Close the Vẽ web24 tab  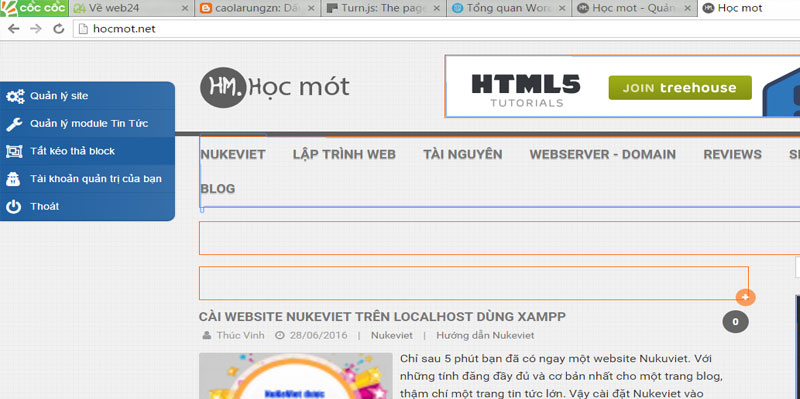pos(185,8)
